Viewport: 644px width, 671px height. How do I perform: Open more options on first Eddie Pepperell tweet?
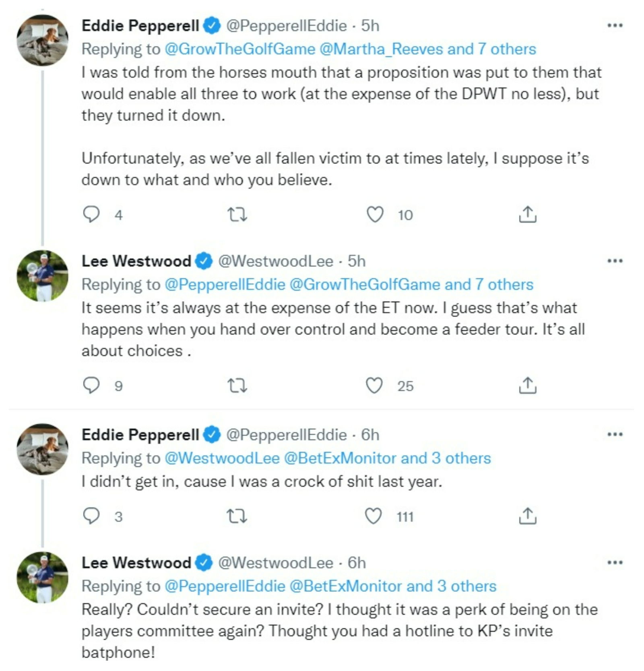point(615,26)
